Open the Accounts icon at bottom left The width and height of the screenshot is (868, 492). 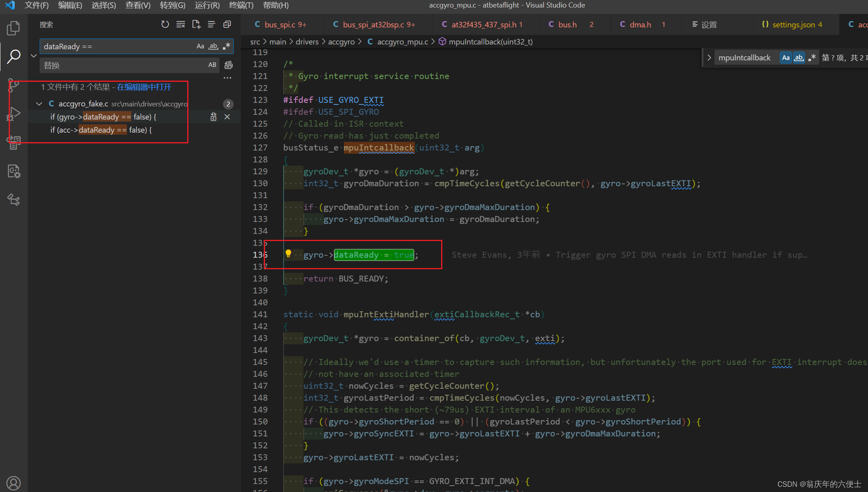click(x=13, y=483)
